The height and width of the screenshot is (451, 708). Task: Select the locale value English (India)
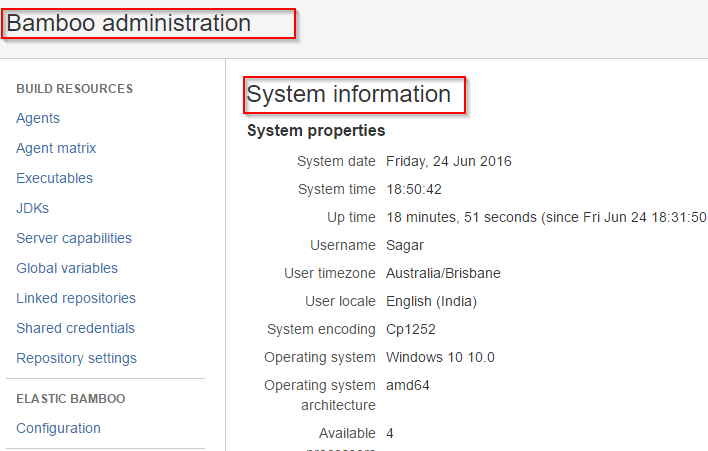pos(432,302)
